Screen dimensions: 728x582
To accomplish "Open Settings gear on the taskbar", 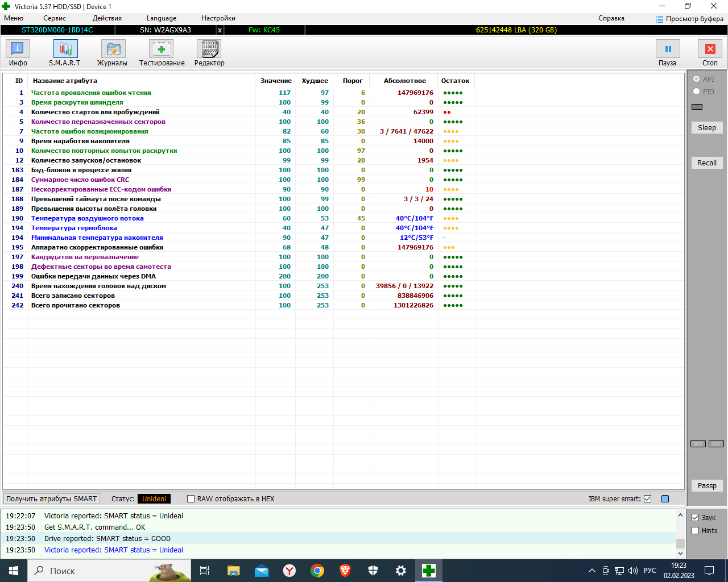I will point(401,571).
